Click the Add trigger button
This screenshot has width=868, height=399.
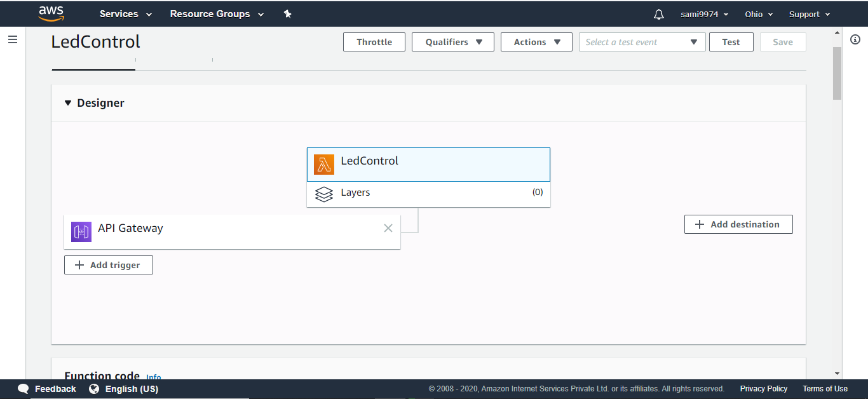click(109, 265)
